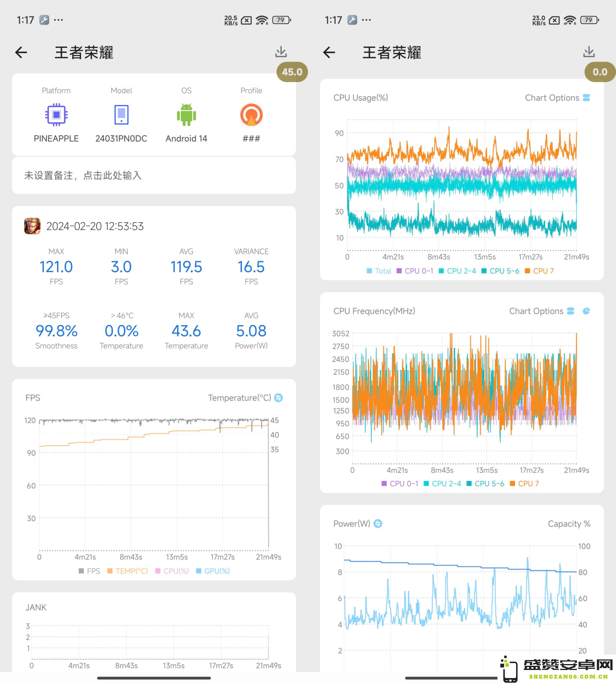616x684 pixels.
Task: Tap the 0.0 floating badge
Action: [600, 72]
